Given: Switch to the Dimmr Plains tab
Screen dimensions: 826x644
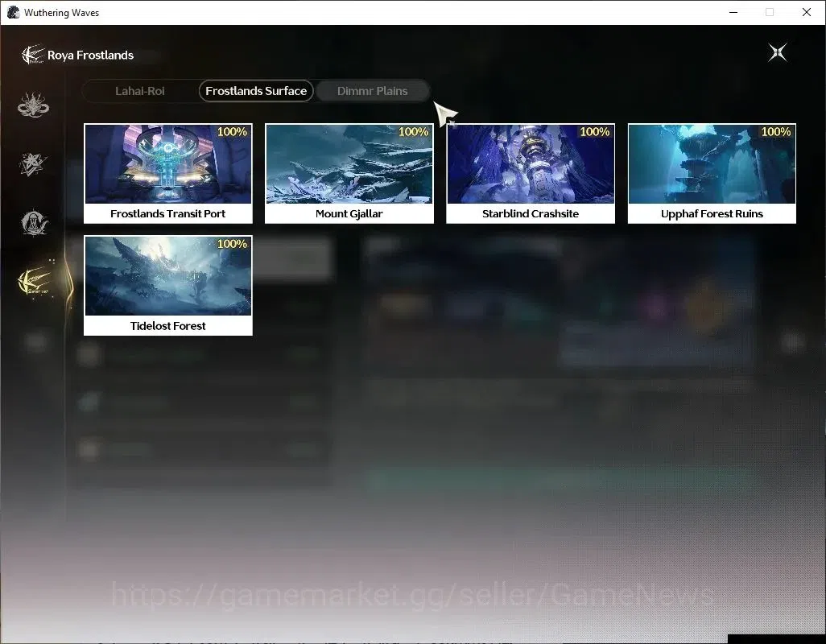Looking at the screenshot, I should coord(373,91).
